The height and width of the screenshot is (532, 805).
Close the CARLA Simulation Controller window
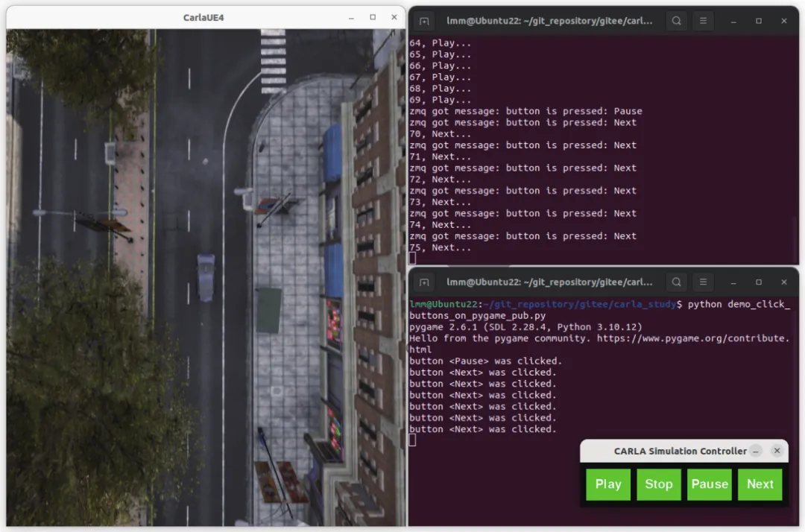[777, 451]
